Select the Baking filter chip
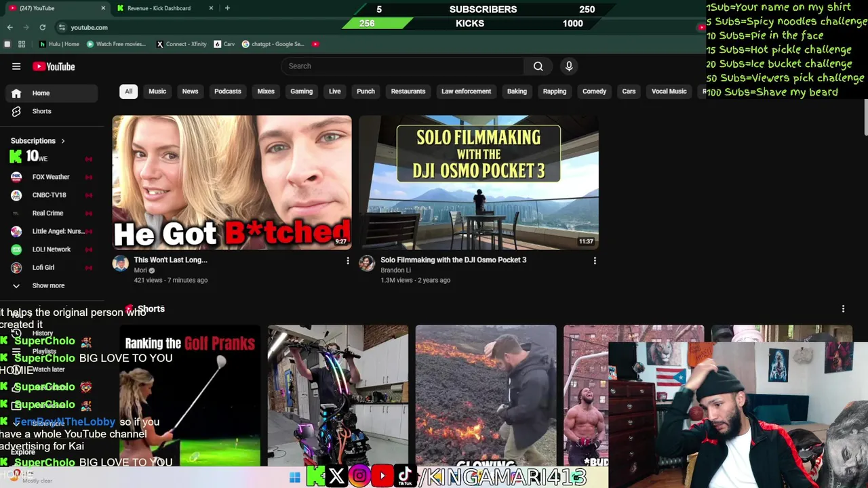 [x=517, y=91]
